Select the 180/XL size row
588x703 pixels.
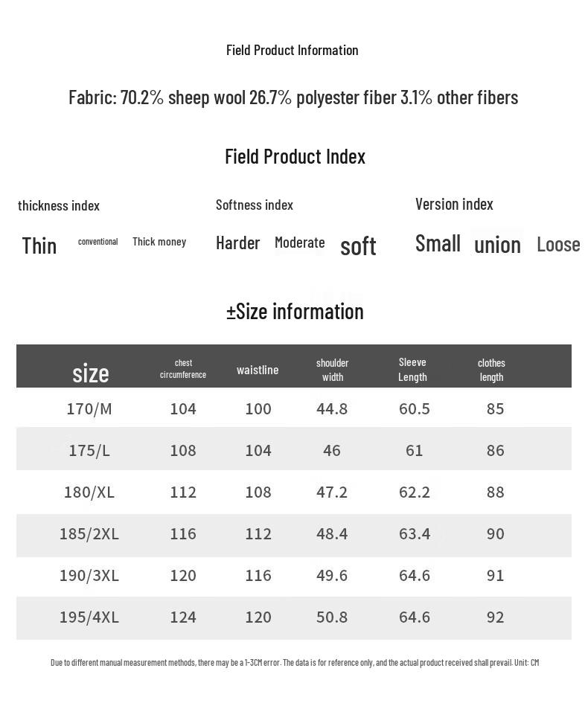pos(89,492)
